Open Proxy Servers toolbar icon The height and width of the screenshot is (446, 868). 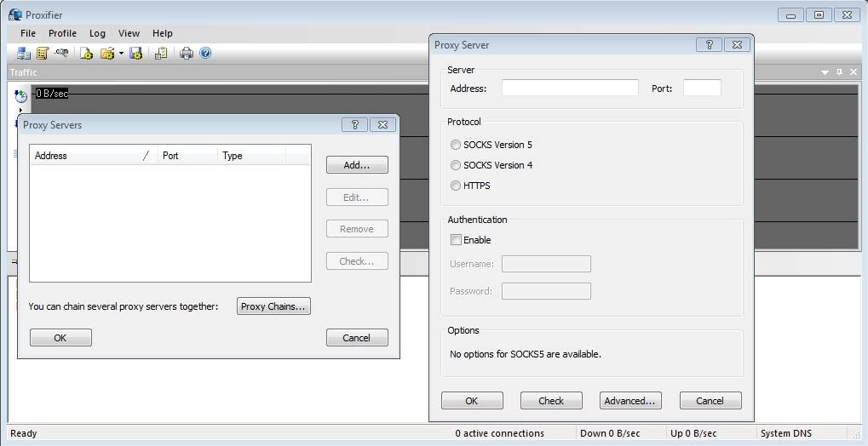tap(23, 53)
